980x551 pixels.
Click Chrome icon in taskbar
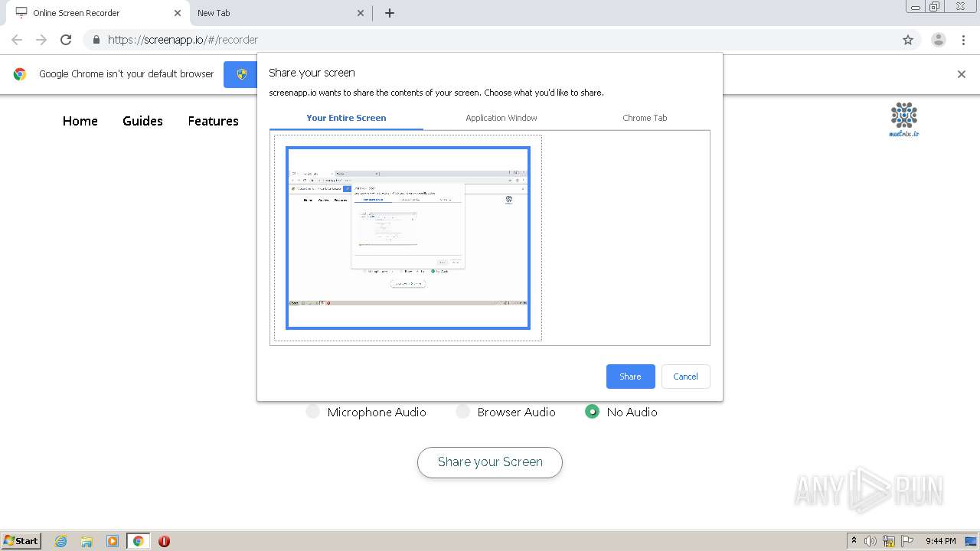pos(138,541)
